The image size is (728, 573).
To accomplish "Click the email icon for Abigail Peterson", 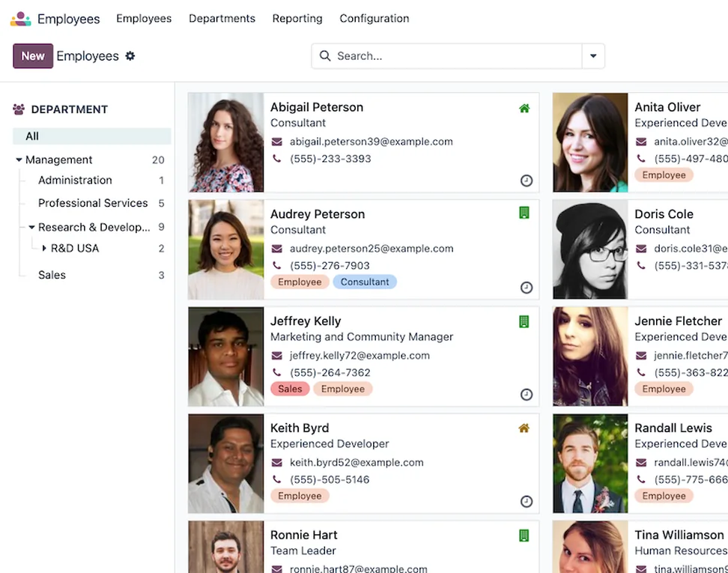I will [x=276, y=142].
